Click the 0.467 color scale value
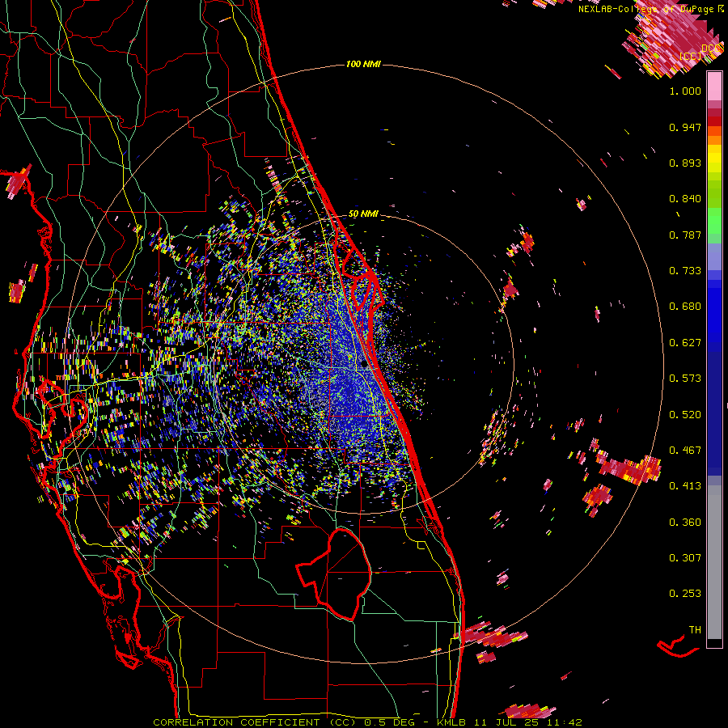This screenshot has width=728, height=728. 685,451
